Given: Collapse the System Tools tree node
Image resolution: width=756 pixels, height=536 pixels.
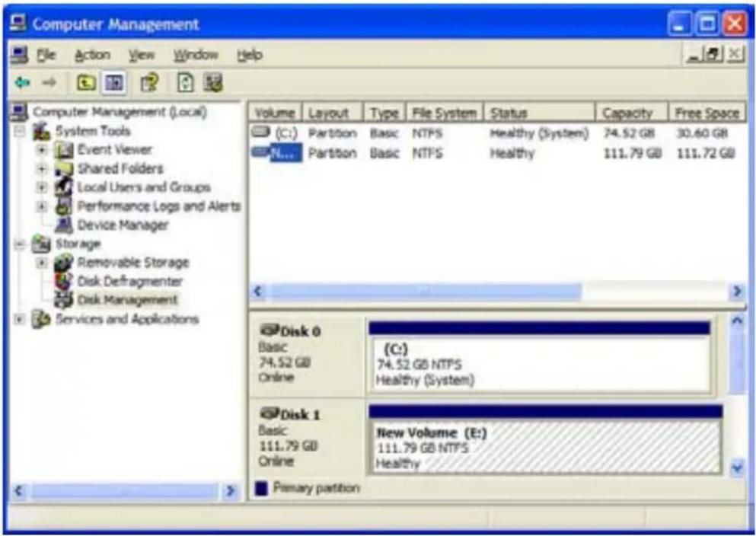Looking at the screenshot, I should [x=20, y=131].
